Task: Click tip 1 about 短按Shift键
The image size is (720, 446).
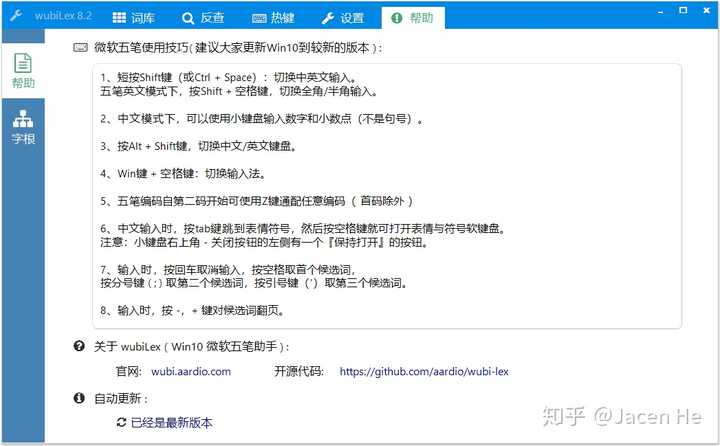Action: pos(239,84)
